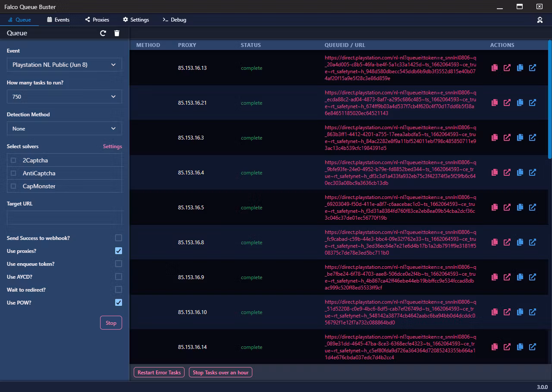Open the queue URL for proxy 85.153.16.13

point(401,68)
